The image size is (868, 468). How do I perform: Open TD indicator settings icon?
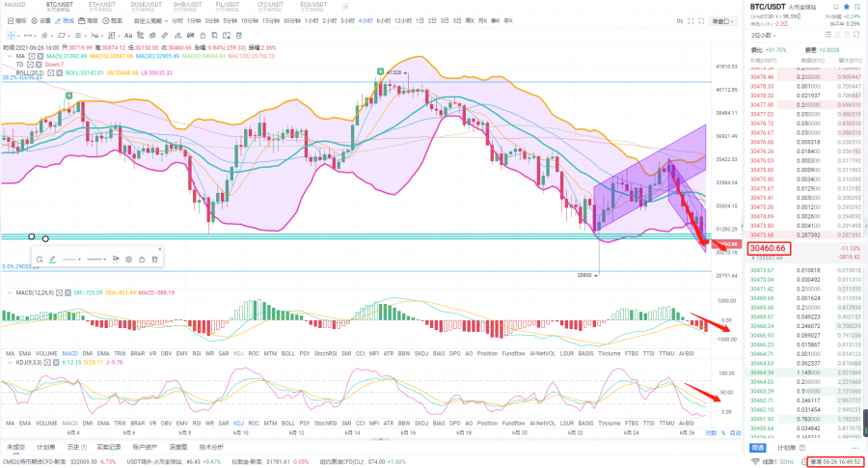[x=31, y=65]
